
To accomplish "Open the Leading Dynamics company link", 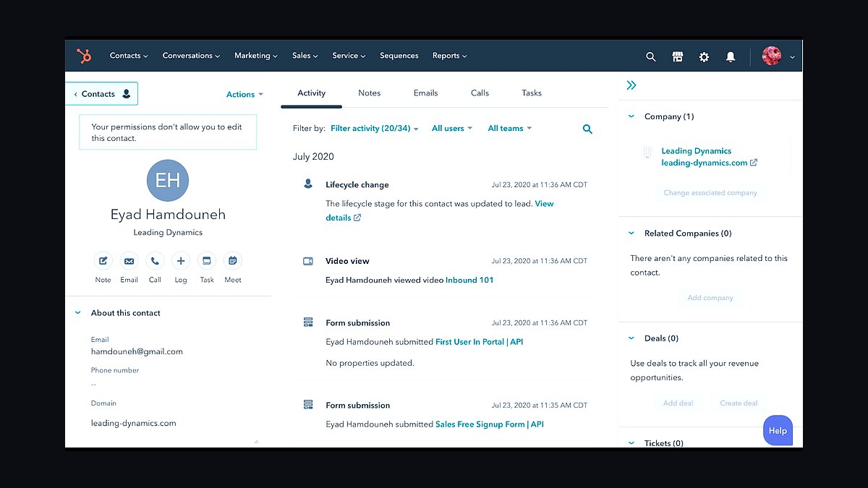I will pos(697,151).
